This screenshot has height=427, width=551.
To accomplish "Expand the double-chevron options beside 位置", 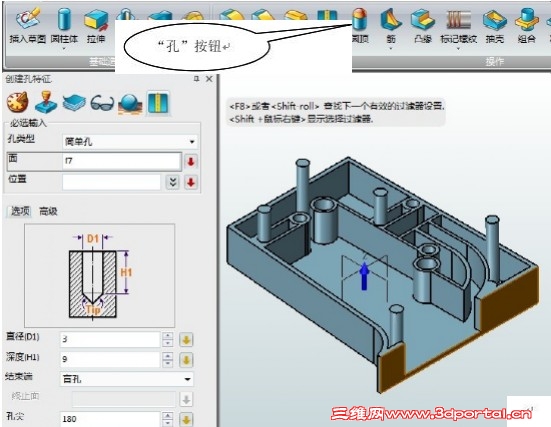I will pyautogui.click(x=173, y=182).
